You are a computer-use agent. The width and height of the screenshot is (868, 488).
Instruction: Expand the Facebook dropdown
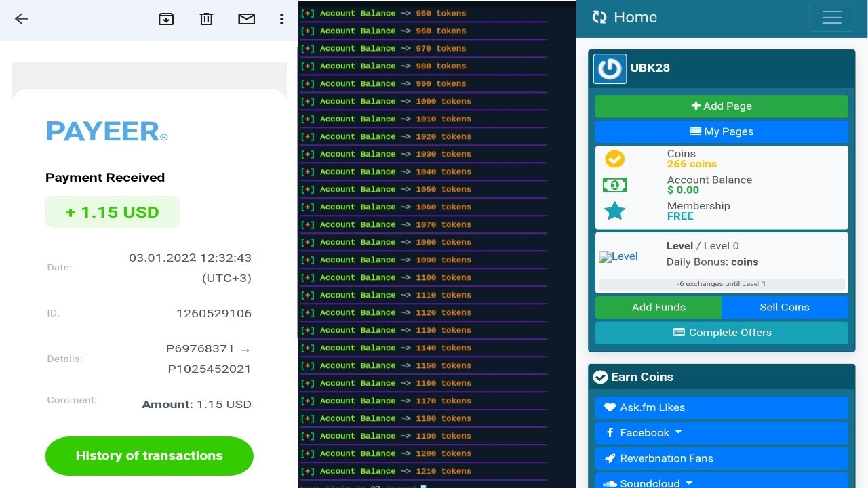(722, 433)
